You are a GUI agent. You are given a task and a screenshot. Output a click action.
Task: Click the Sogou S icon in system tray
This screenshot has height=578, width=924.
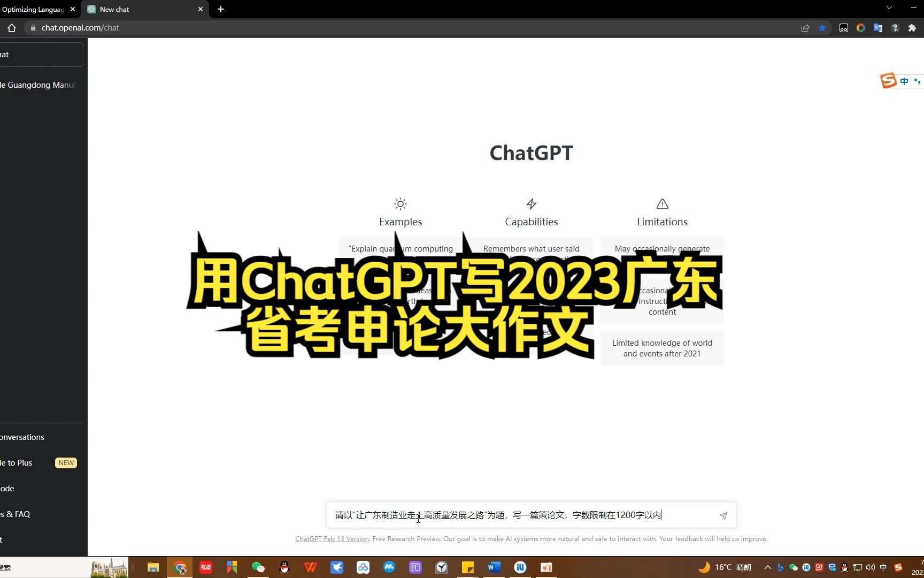tap(898, 567)
